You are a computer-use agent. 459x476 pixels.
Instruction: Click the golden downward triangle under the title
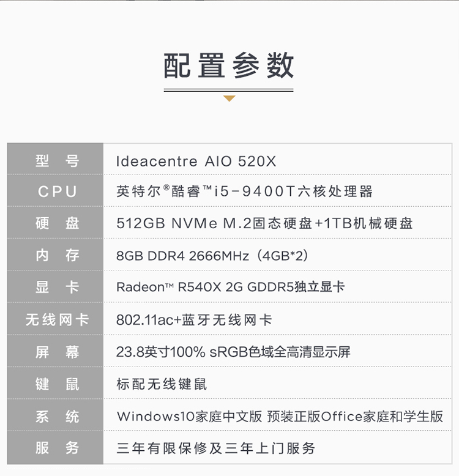(x=229, y=99)
